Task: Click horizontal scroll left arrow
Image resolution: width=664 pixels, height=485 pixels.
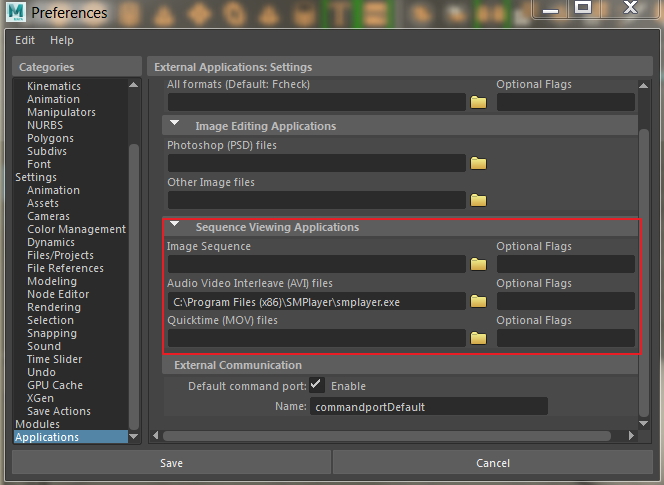Action: [155, 435]
